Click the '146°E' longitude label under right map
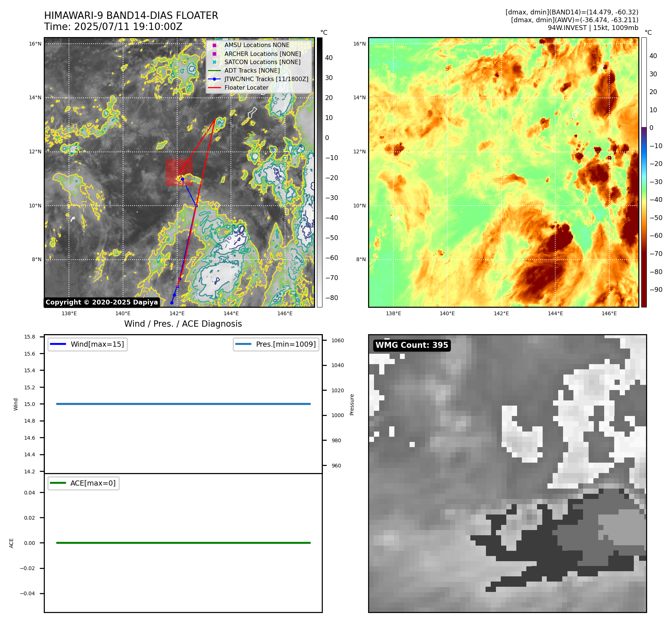Image resolution: width=672 pixels, height=626 pixels. pyautogui.click(x=609, y=313)
